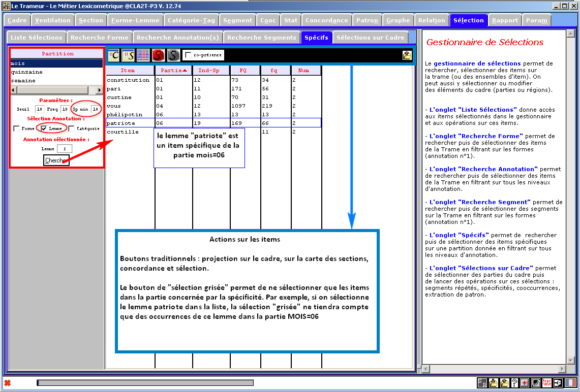The height and width of the screenshot is (392, 580).
Task: Sort table by Num column header
Action: point(307,70)
